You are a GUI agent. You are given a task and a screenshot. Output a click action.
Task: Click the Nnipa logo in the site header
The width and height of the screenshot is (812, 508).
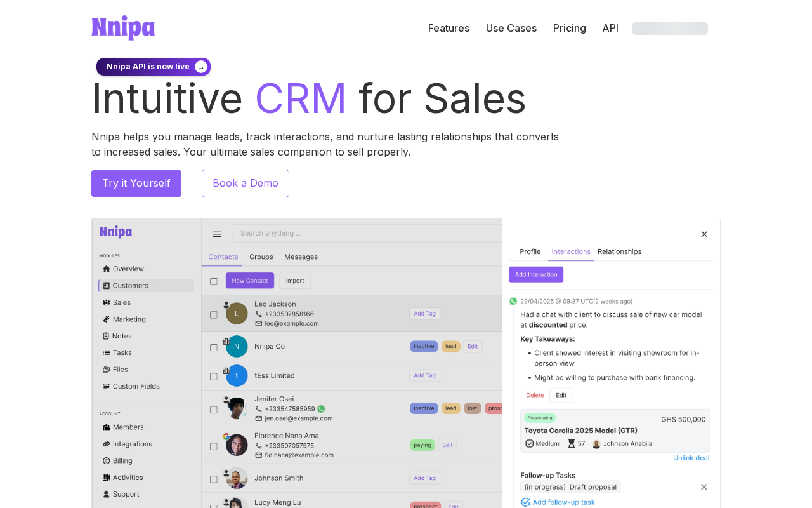(123, 28)
